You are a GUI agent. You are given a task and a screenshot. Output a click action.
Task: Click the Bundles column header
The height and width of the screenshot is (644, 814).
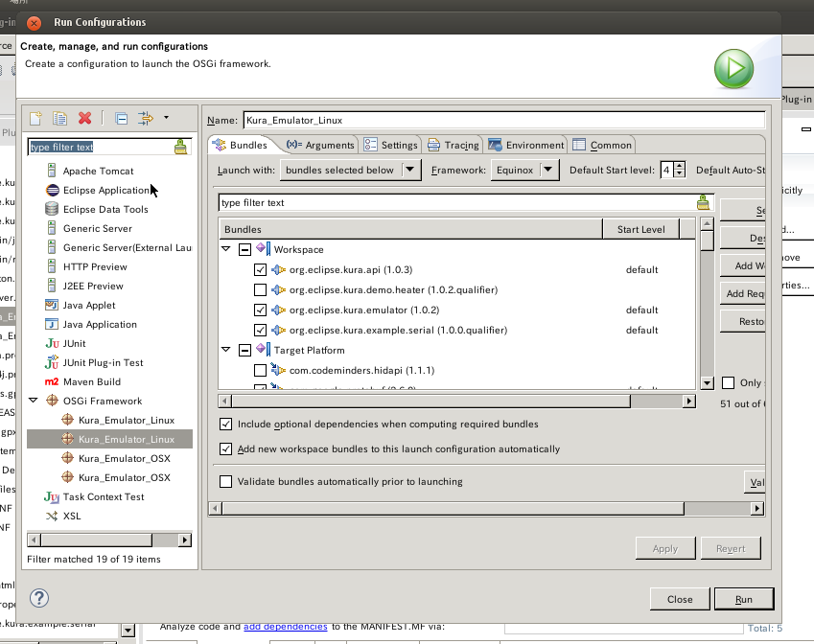point(410,229)
